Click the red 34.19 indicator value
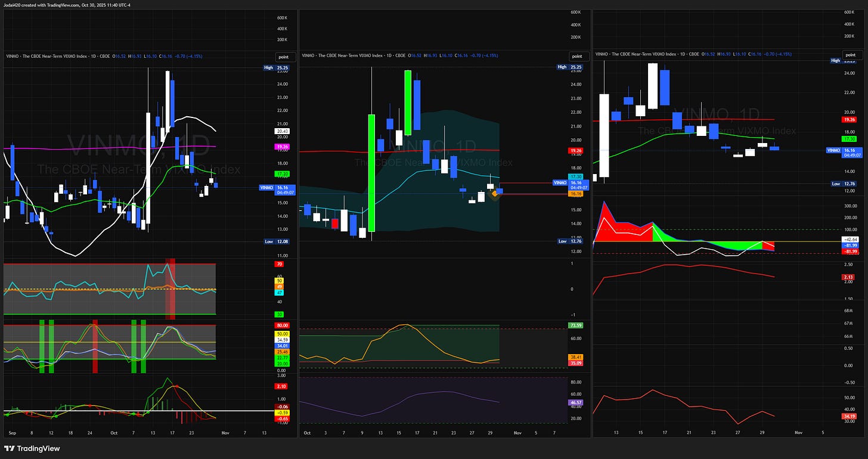This screenshot has width=868, height=459. (x=849, y=416)
